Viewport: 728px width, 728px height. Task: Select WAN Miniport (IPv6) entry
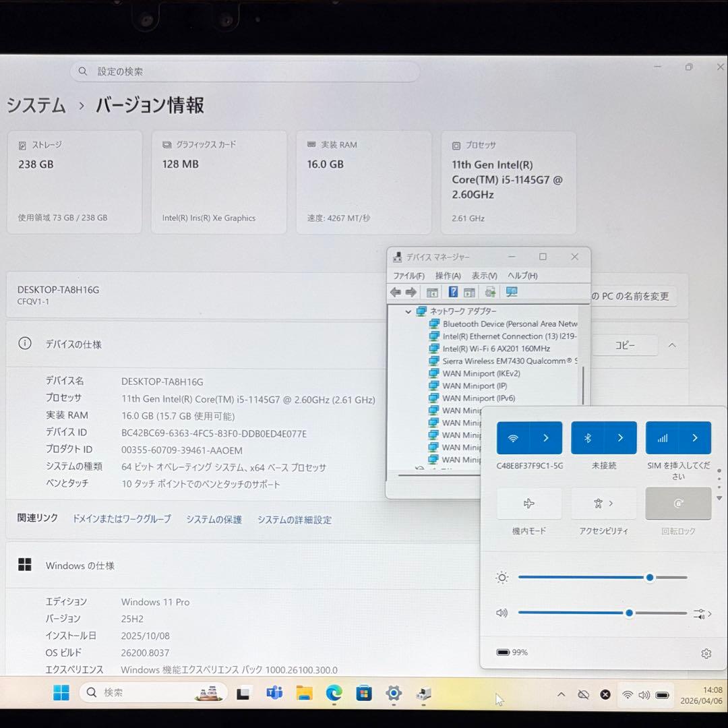472,398
